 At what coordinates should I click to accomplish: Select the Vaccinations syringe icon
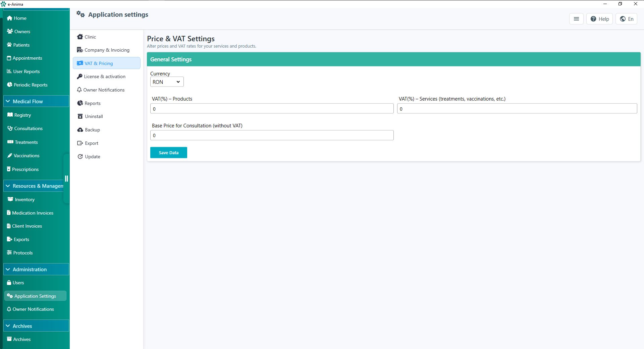(x=9, y=156)
